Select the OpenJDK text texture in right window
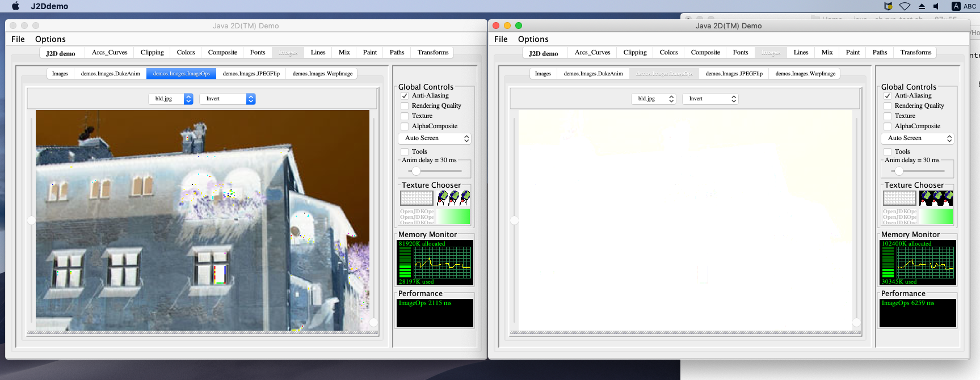 pos(899,216)
